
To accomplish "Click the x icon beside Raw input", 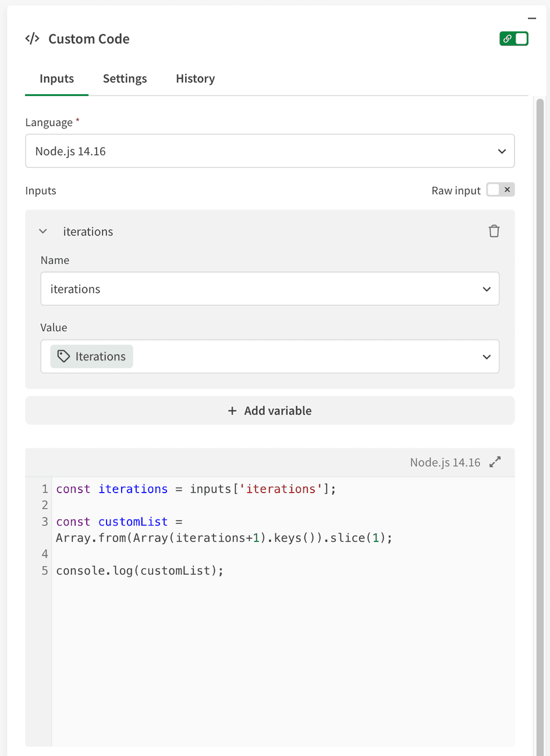I will point(508,190).
